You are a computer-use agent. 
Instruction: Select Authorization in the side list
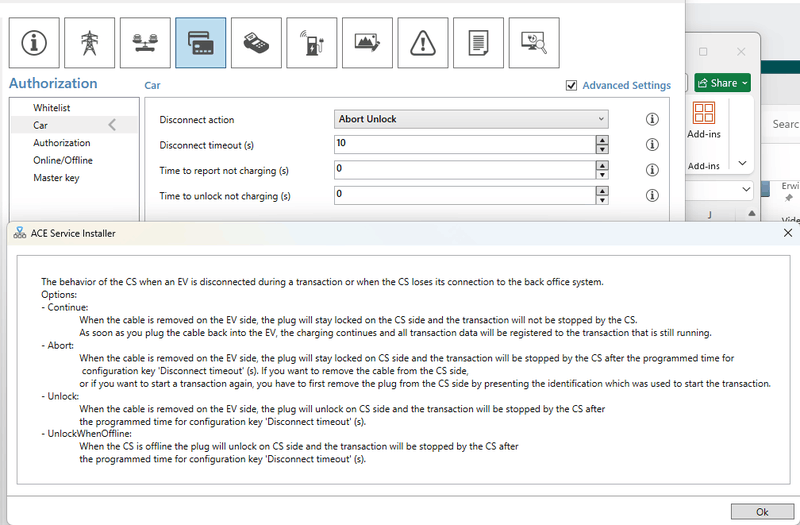(62, 143)
